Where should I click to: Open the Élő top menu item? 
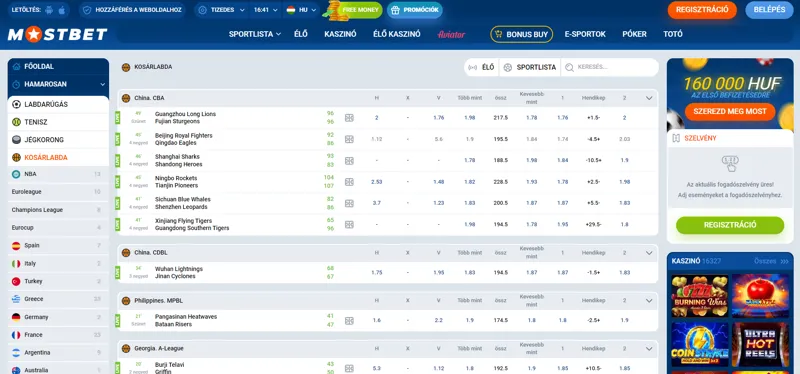[x=301, y=34]
